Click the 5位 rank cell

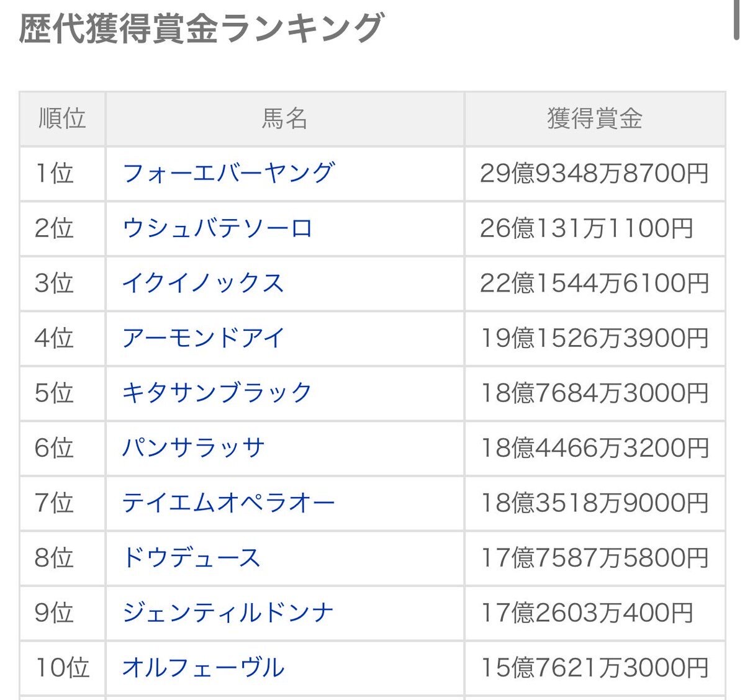coord(55,393)
